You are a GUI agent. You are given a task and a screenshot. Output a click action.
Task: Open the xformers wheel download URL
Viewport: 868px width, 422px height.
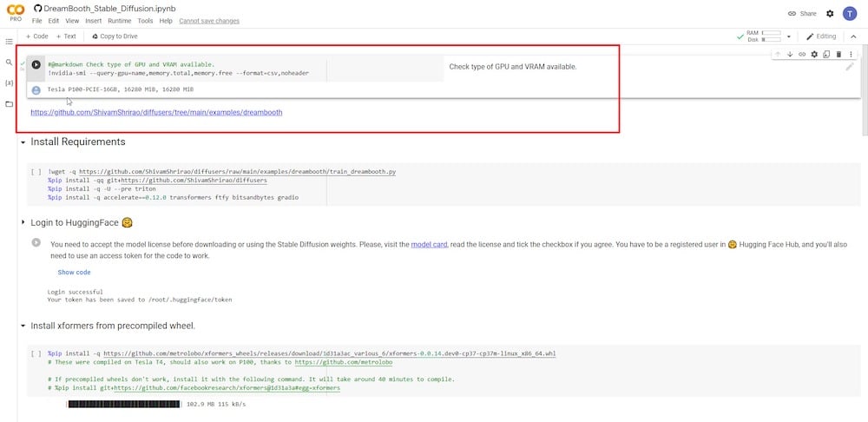point(330,353)
